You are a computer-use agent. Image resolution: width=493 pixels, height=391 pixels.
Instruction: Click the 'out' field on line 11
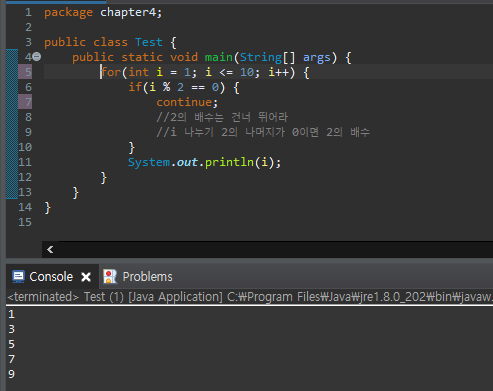187,162
